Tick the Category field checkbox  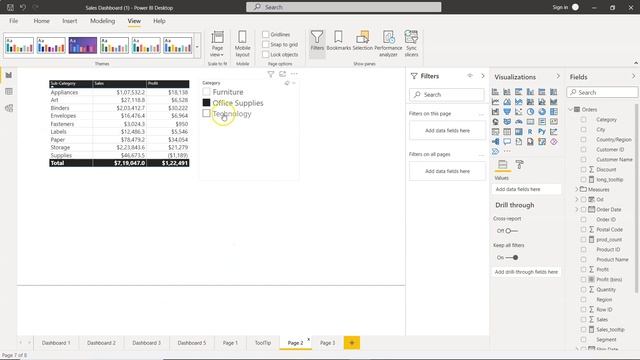pyautogui.click(x=583, y=120)
